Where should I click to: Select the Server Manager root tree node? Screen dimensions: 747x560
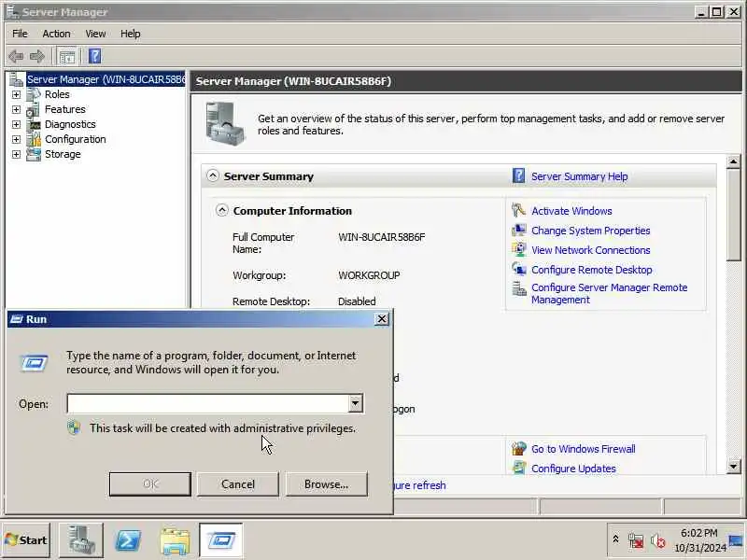[x=106, y=79]
